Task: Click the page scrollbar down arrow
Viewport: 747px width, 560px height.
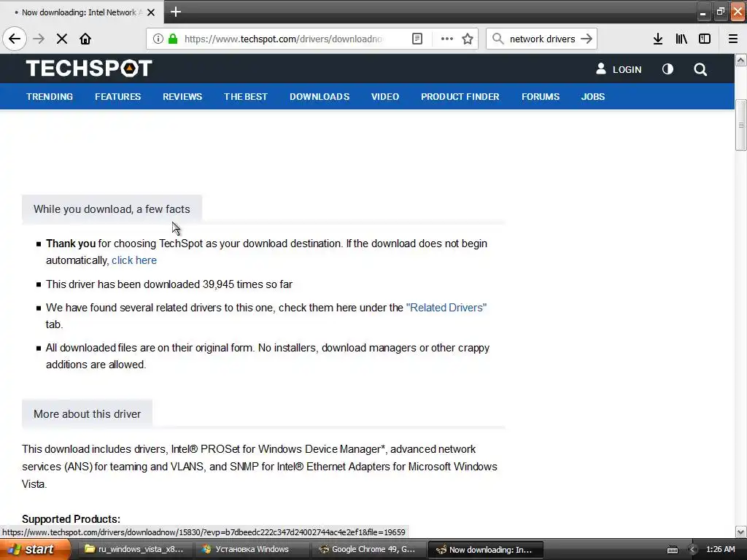Action: click(741, 532)
